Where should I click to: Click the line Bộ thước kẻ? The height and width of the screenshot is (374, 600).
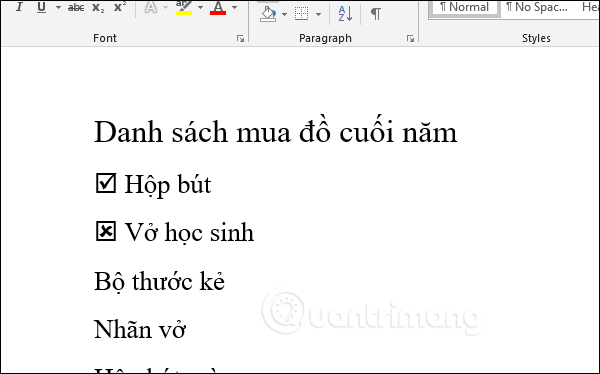click(159, 282)
